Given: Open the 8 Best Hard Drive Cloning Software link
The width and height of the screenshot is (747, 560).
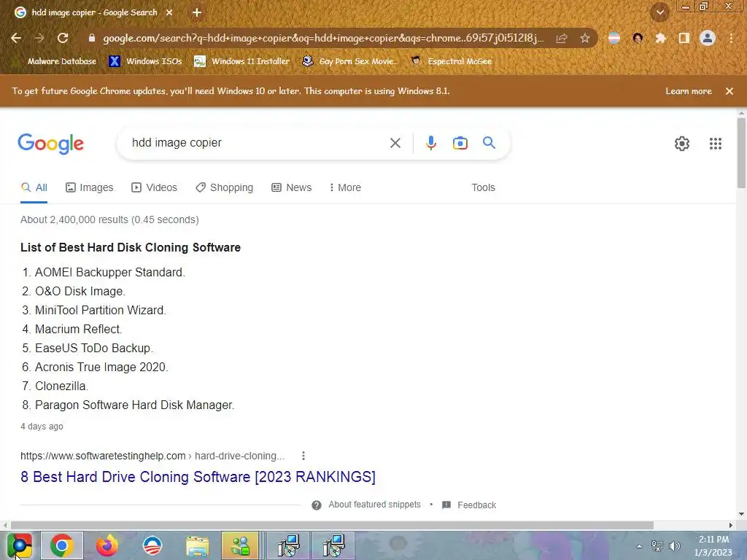Looking at the screenshot, I should (198, 477).
